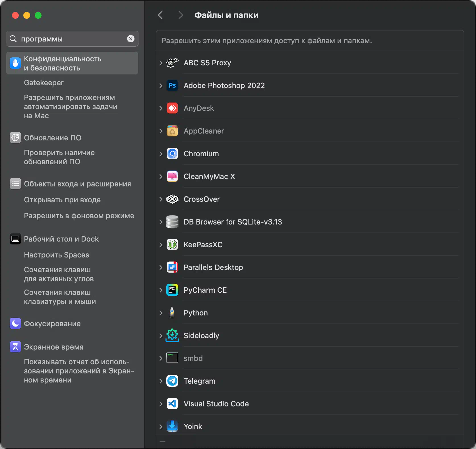Click the Рабочий стол и Dock icon
Viewport: 476px width, 449px height.
coord(15,239)
